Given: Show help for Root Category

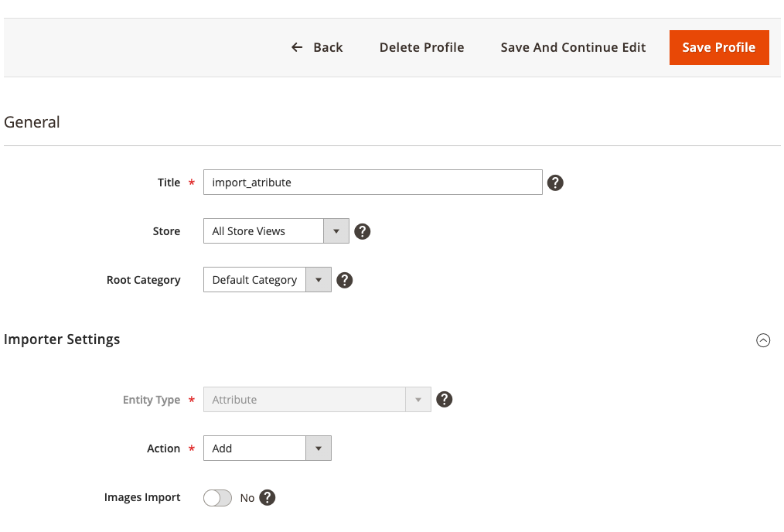Looking at the screenshot, I should point(345,280).
